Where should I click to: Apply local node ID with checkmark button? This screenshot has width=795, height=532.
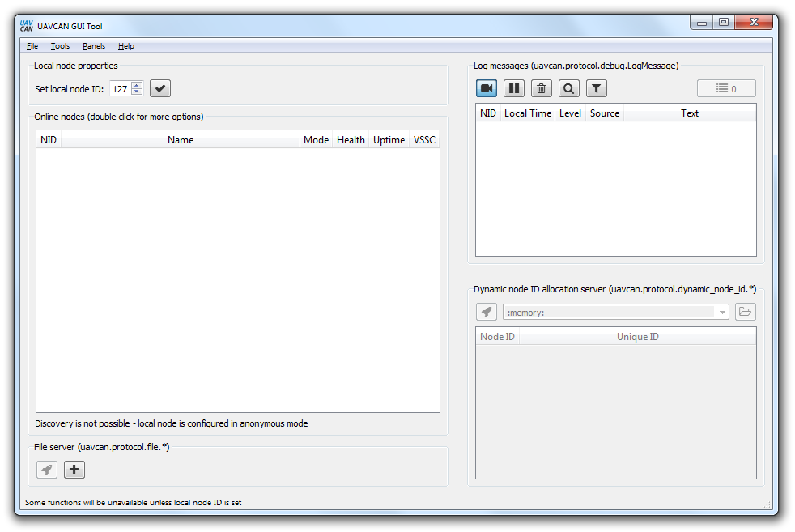point(160,89)
